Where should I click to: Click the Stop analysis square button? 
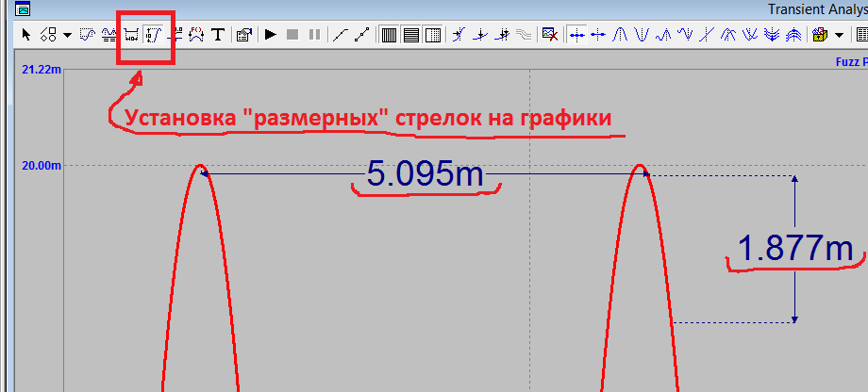coord(292,35)
